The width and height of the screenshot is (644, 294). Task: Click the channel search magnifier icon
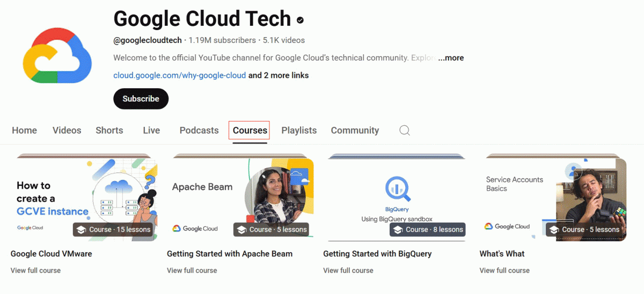tap(405, 130)
